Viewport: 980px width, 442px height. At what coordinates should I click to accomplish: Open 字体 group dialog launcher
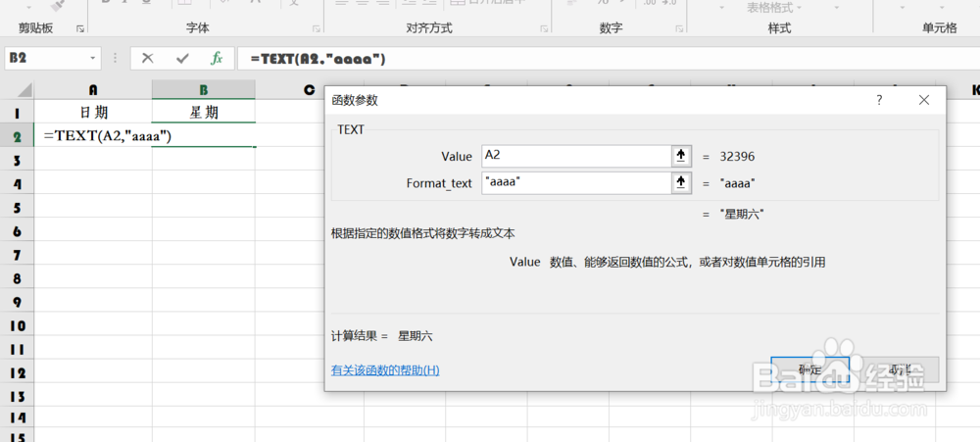(317, 28)
